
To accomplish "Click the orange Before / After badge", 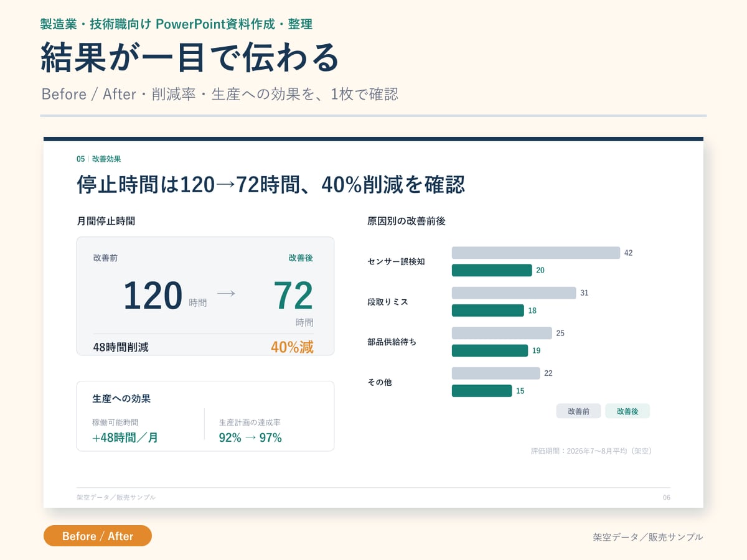I will (98, 536).
